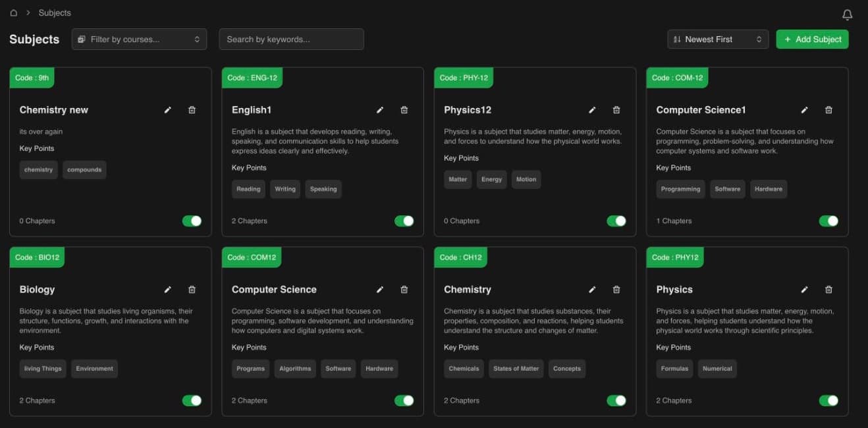Viewport: 868px width, 428px height.
Task: Edit the CH12 Chemistry subject
Action: [592, 289]
